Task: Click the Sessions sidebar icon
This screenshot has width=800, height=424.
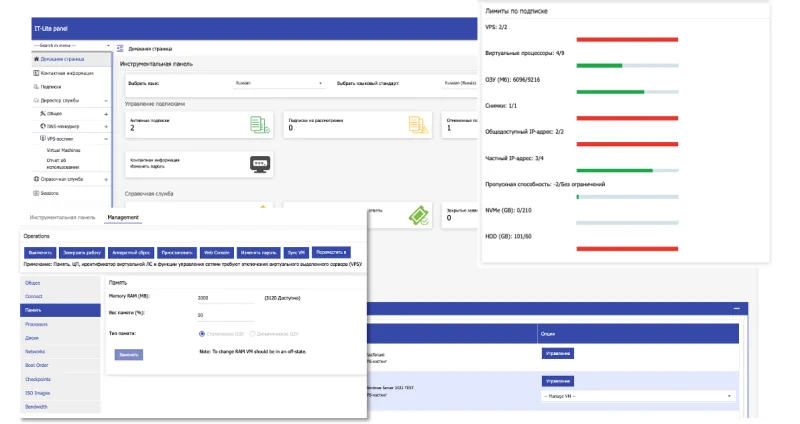Action: point(36,193)
